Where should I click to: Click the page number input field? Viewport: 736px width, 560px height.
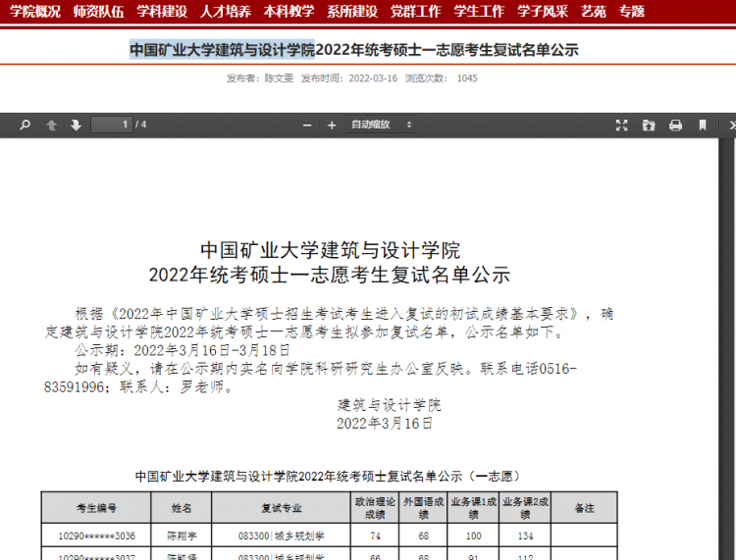pos(111,125)
